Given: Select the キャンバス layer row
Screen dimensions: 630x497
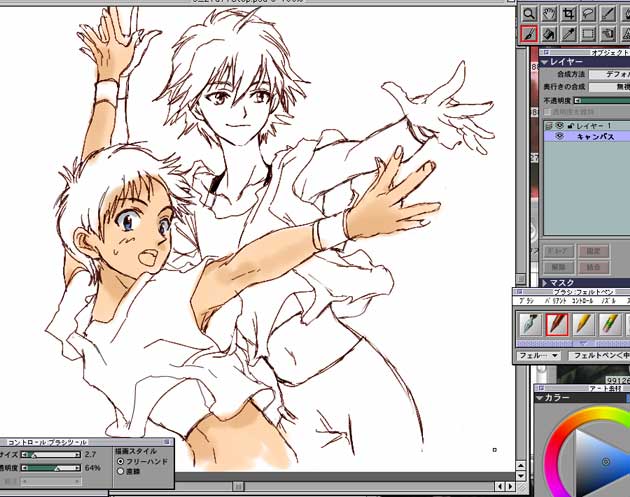Looking at the screenshot, I should tap(587, 137).
